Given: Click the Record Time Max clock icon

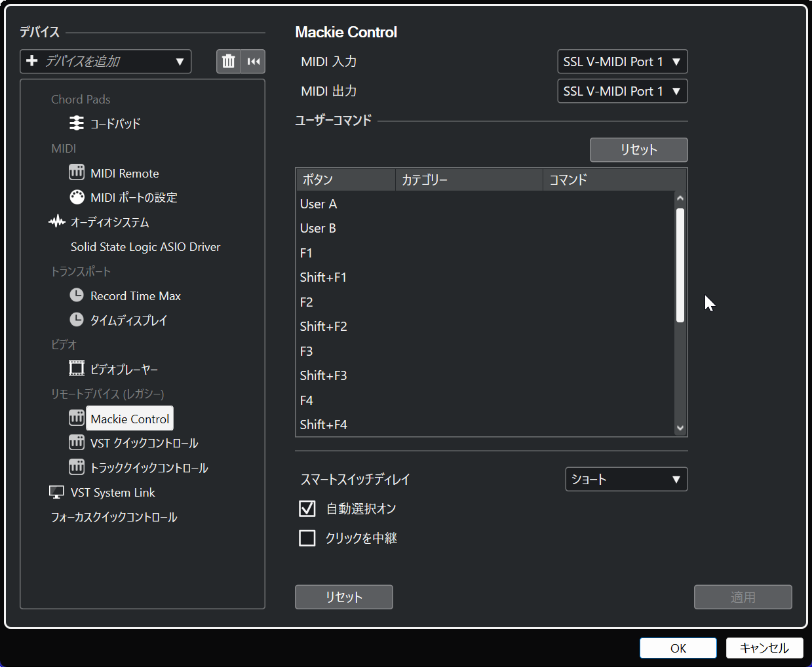Looking at the screenshot, I should coord(77,295).
